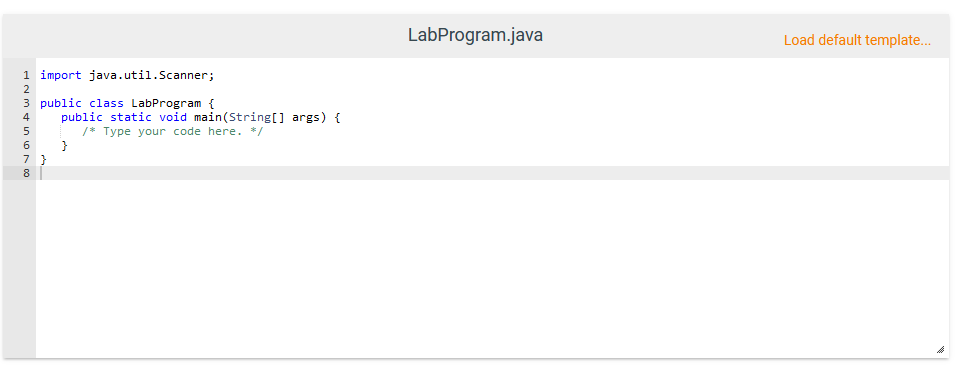Click line number 1 in gutter
The width and height of the screenshot is (957, 372).
tap(26, 75)
